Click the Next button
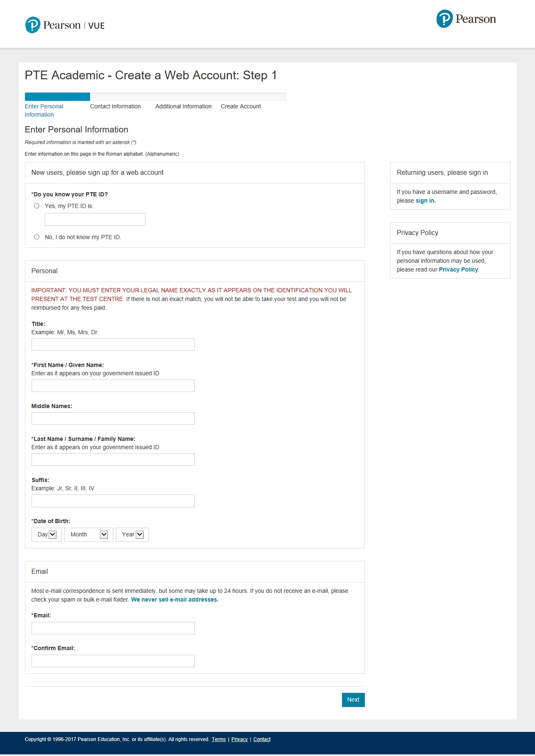 [x=353, y=700]
